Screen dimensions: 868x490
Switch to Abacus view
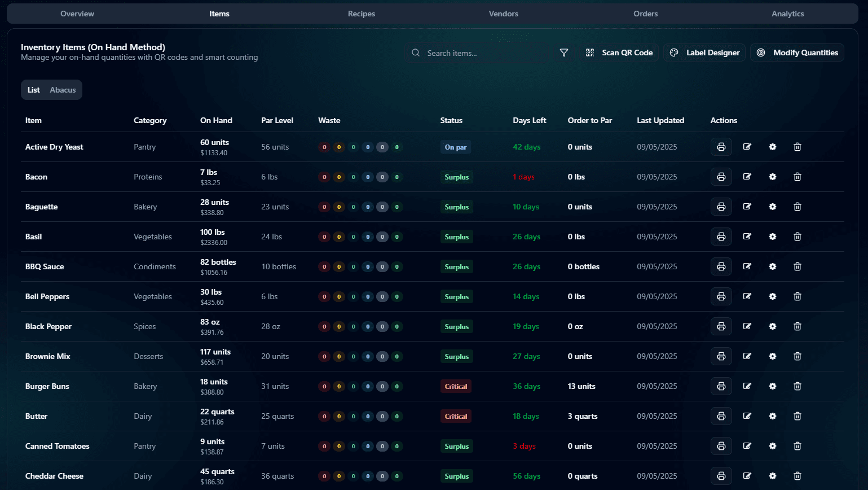pyautogui.click(x=63, y=90)
